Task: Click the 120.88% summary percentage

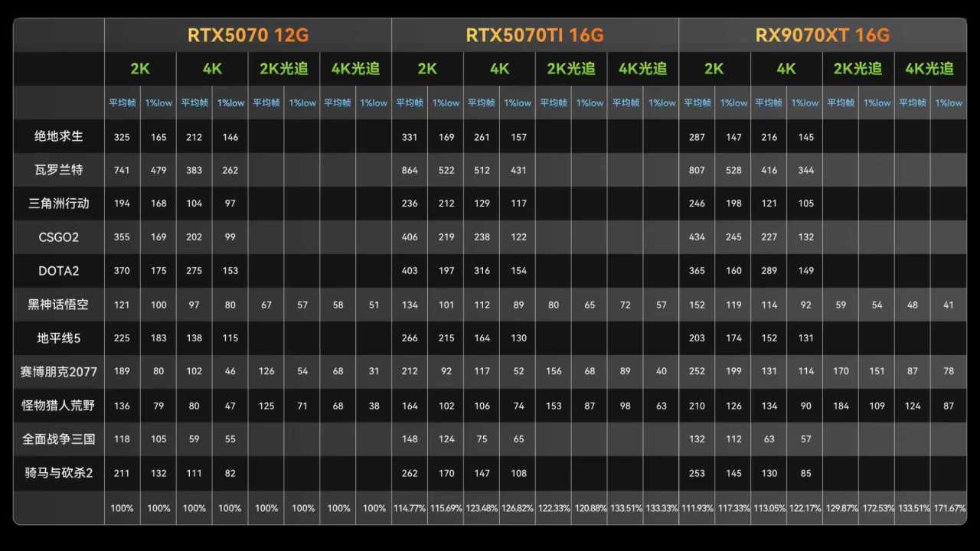Action: pos(590,508)
